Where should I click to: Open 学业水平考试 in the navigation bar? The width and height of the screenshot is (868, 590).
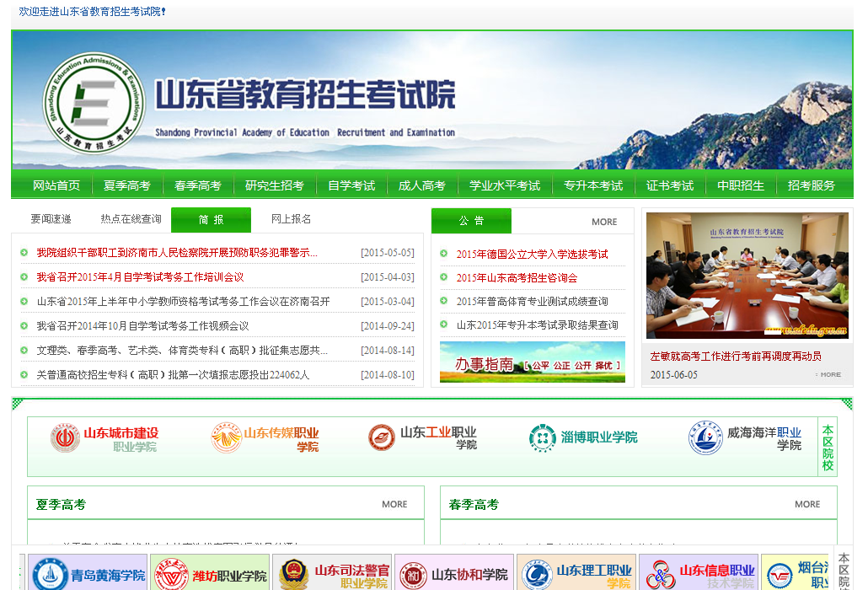(x=505, y=185)
